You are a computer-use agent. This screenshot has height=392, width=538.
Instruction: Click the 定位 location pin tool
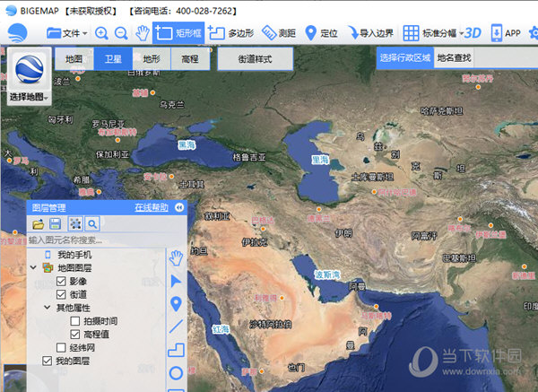point(322,33)
